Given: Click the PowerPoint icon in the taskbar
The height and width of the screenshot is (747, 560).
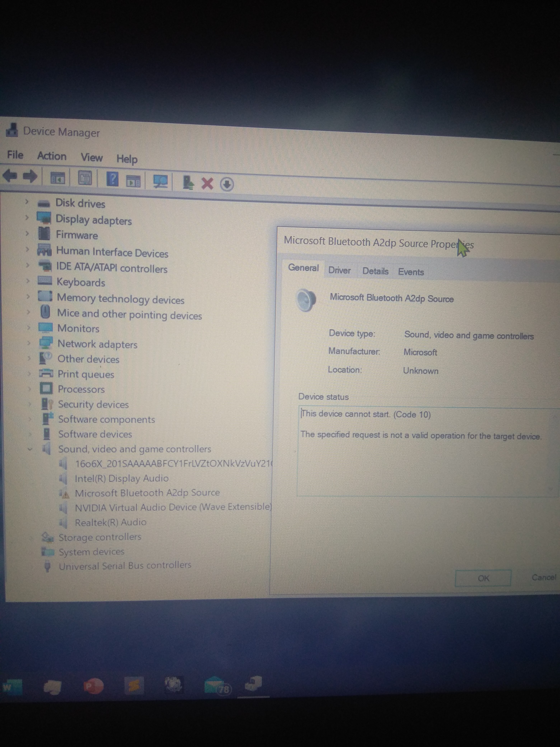Looking at the screenshot, I should tap(93, 686).
